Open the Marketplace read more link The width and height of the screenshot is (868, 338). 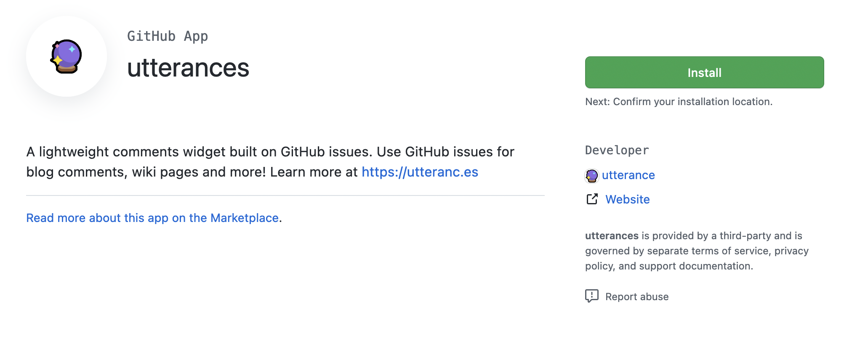pos(152,218)
